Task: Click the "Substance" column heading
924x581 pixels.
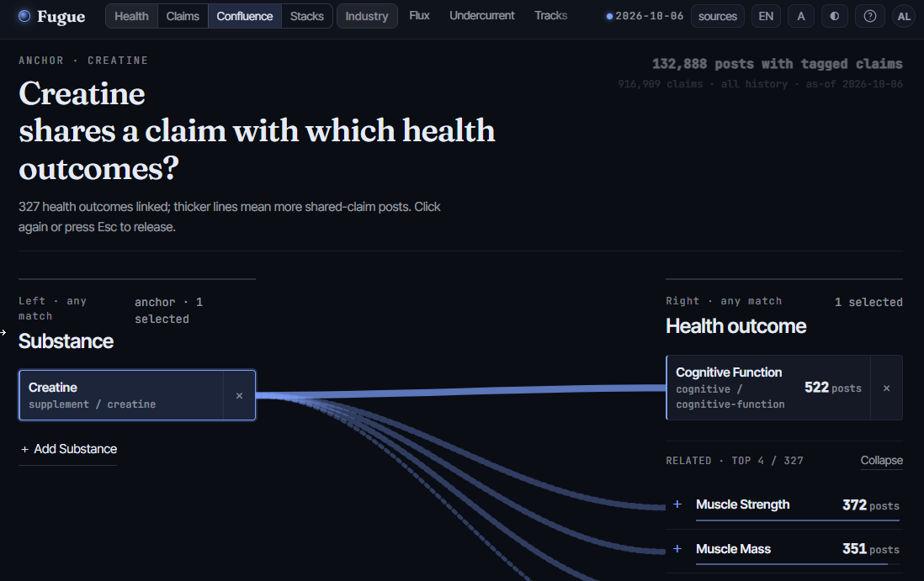Action: 66,341
